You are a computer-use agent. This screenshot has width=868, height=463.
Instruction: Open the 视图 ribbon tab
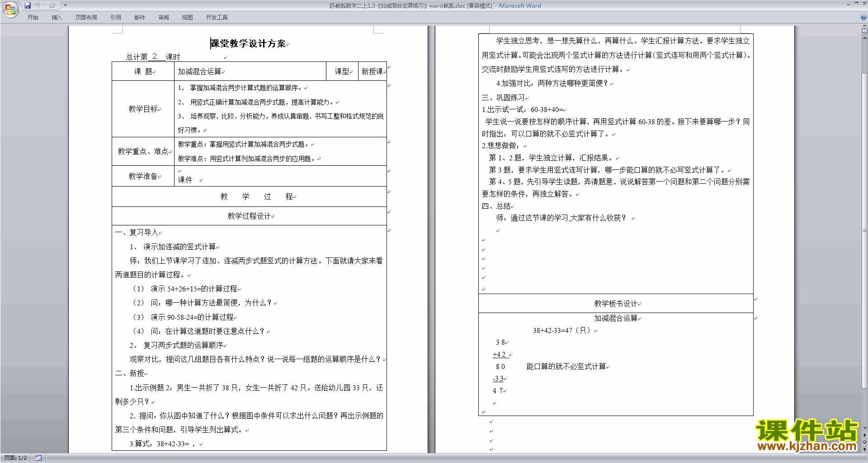point(188,17)
